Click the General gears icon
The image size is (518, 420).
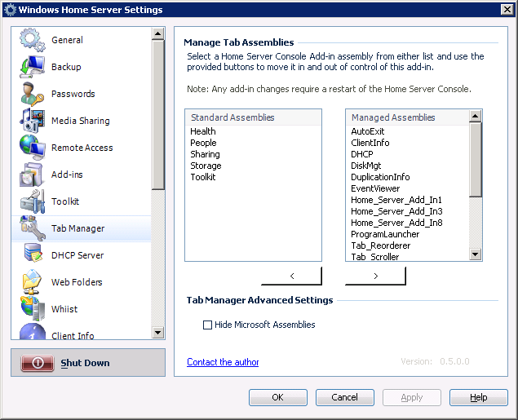pyautogui.click(x=32, y=40)
